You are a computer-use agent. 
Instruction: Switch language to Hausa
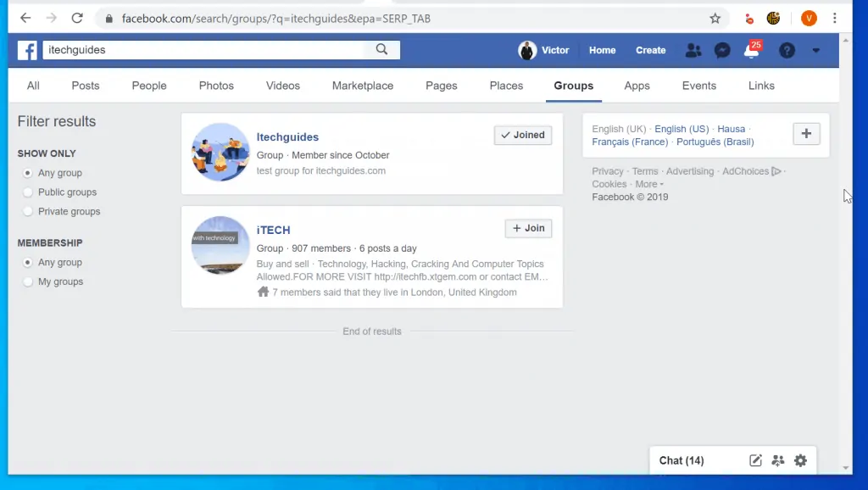[732, 129]
